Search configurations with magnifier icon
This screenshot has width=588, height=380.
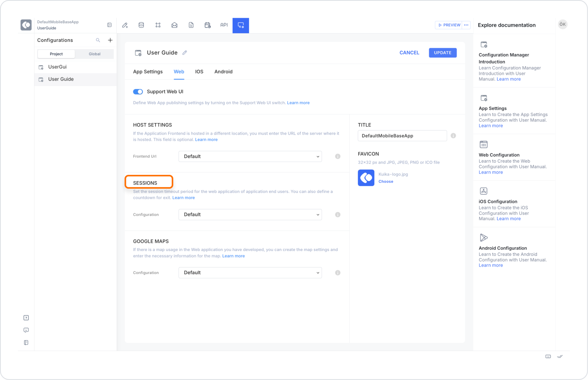(x=98, y=40)
